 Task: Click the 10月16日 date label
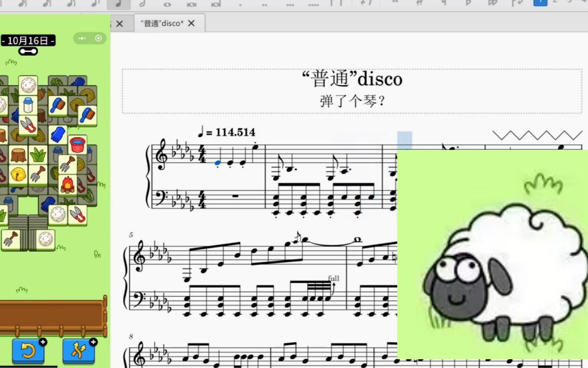pyautogui.click(x=28, y=41)
